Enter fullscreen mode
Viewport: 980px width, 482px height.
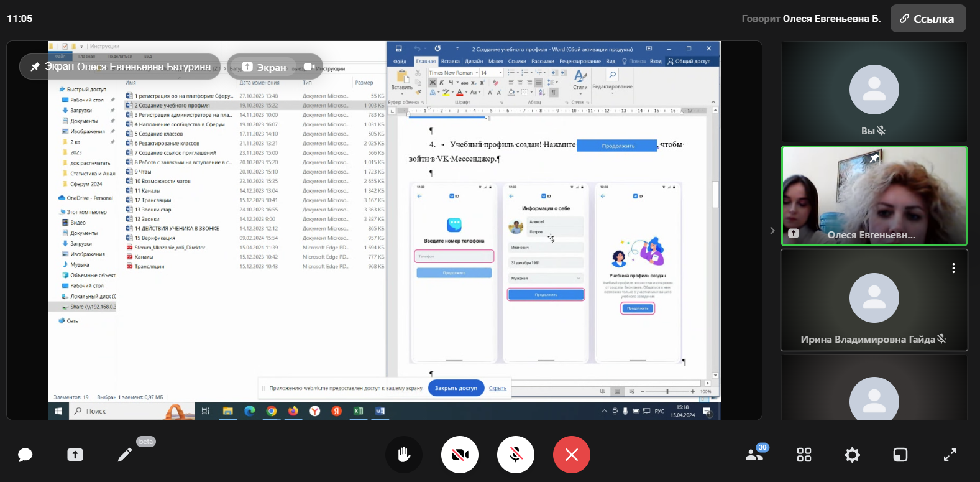point(950,455)
